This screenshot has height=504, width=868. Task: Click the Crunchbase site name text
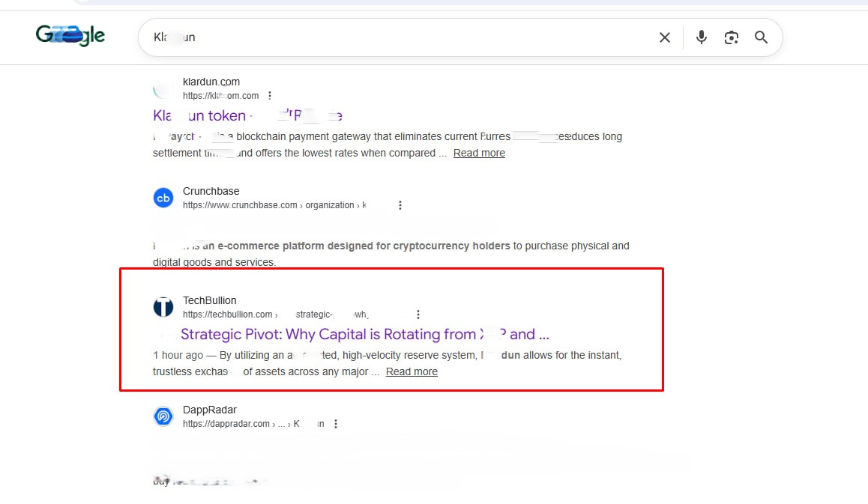(211, 192)
